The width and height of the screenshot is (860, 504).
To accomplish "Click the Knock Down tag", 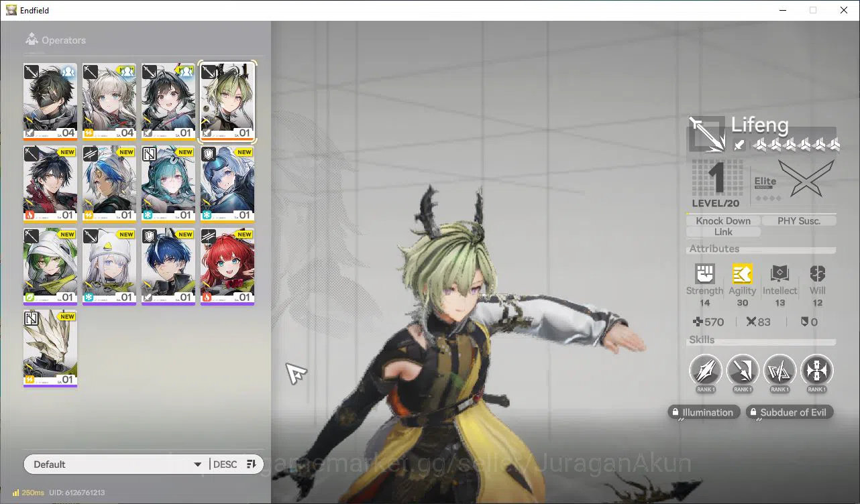I will pos(723,220).
